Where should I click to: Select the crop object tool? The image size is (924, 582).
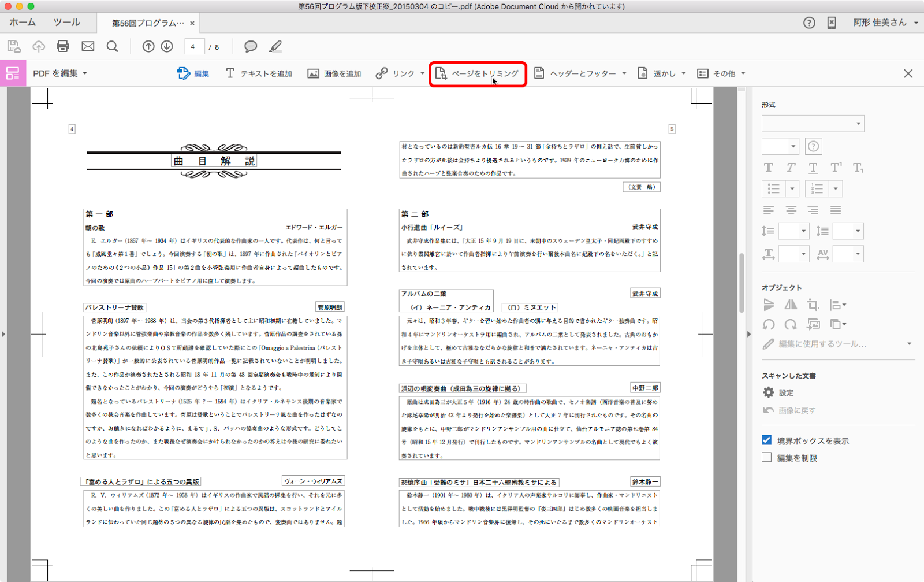click(813, 305)
